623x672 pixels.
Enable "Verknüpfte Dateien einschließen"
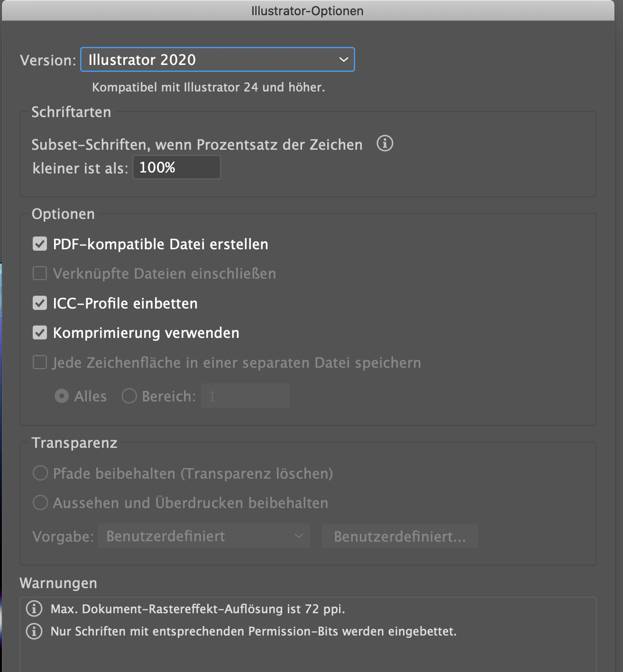point(40,273)
